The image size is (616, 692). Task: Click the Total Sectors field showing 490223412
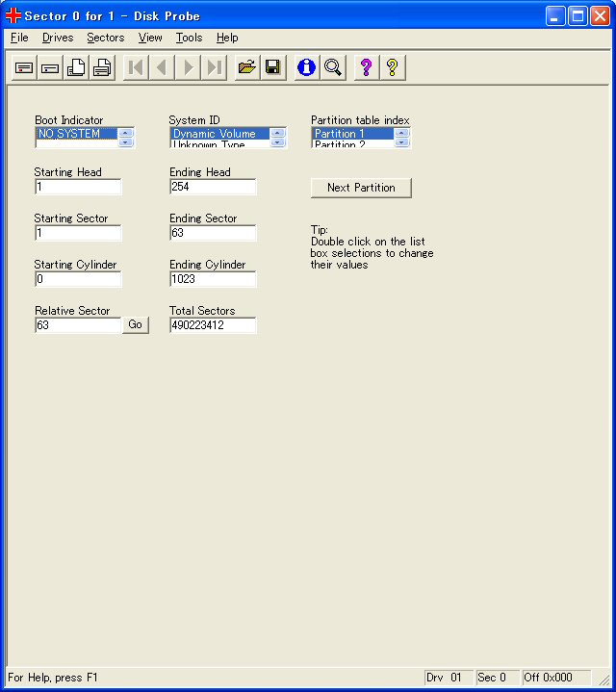tap(213, 325)
